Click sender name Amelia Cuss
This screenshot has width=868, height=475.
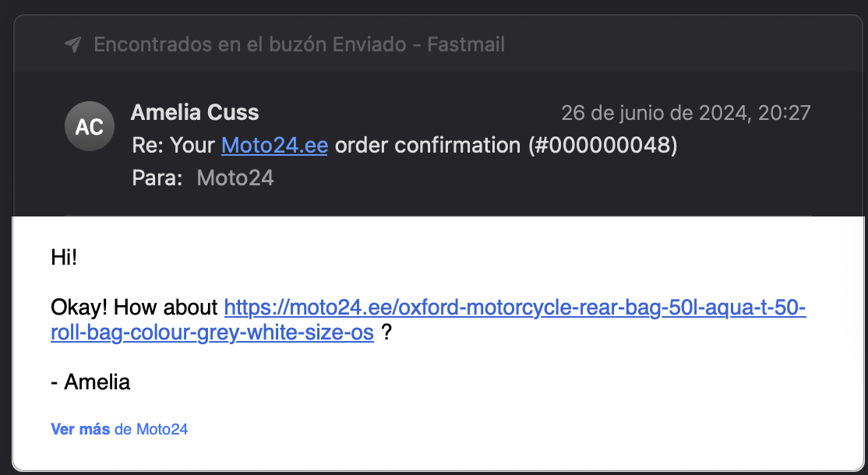coord(195,113)
